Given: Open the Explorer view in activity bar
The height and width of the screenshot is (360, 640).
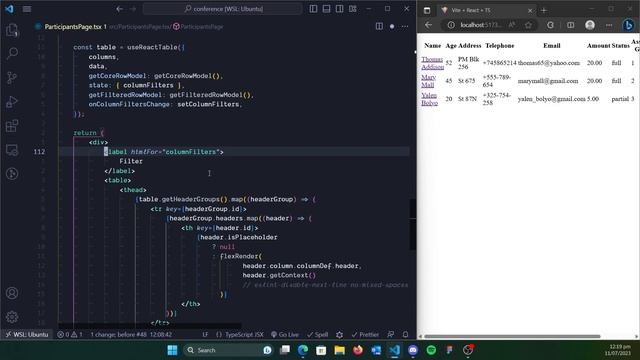Looking at the screenshot, I should (12, 30).
